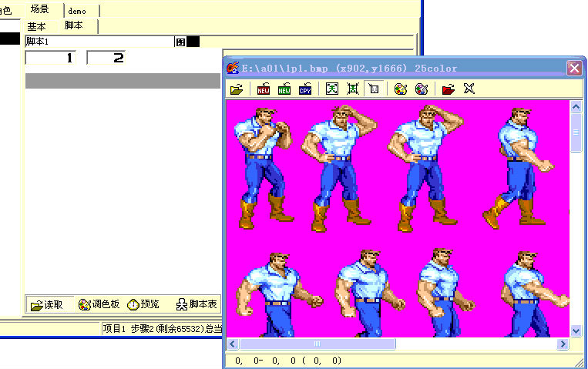Switch to the 场景 tab

40,9
